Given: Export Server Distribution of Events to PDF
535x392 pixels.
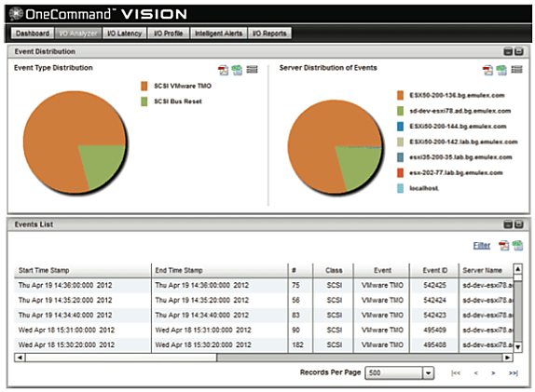Looking at the screenshot, I should coord(487,70).
